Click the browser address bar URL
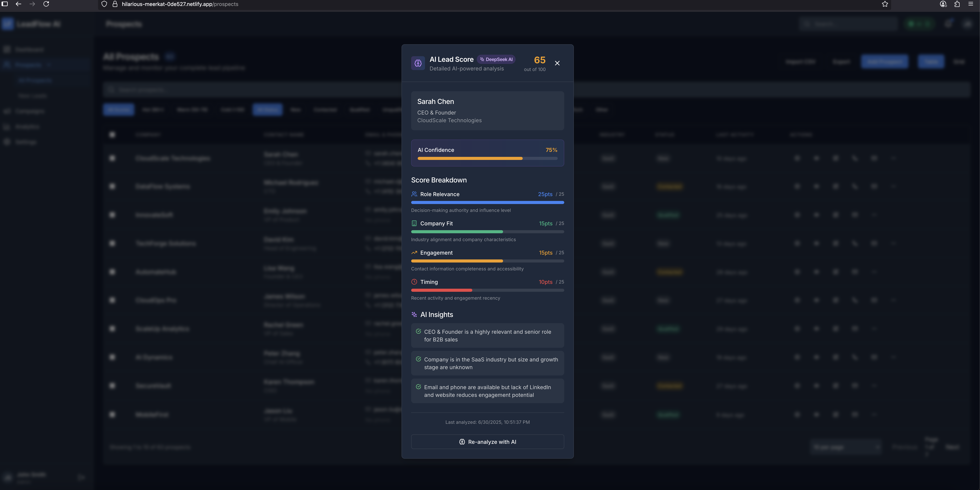980x490 pixels. point(180,4)
